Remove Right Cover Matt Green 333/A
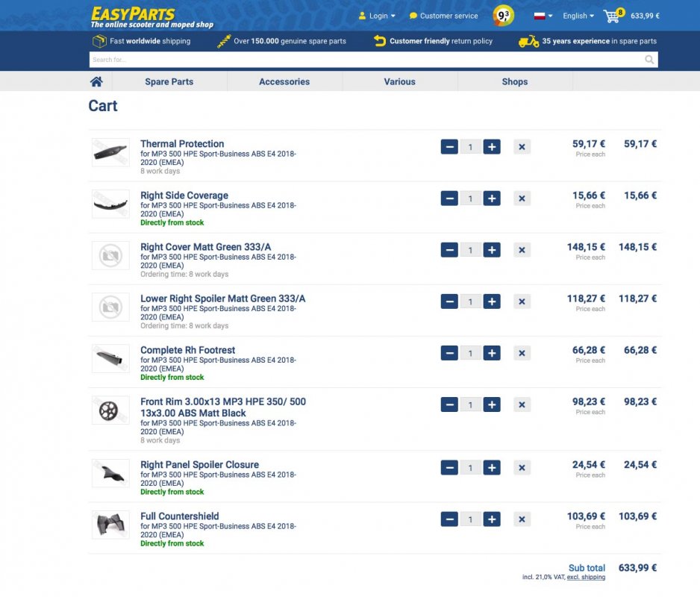Screen dimensions: 700x597 click(522, 250)
